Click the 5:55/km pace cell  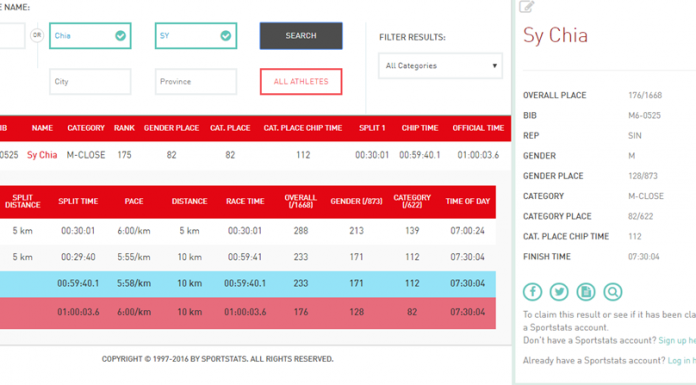click(x=134, y=257)
